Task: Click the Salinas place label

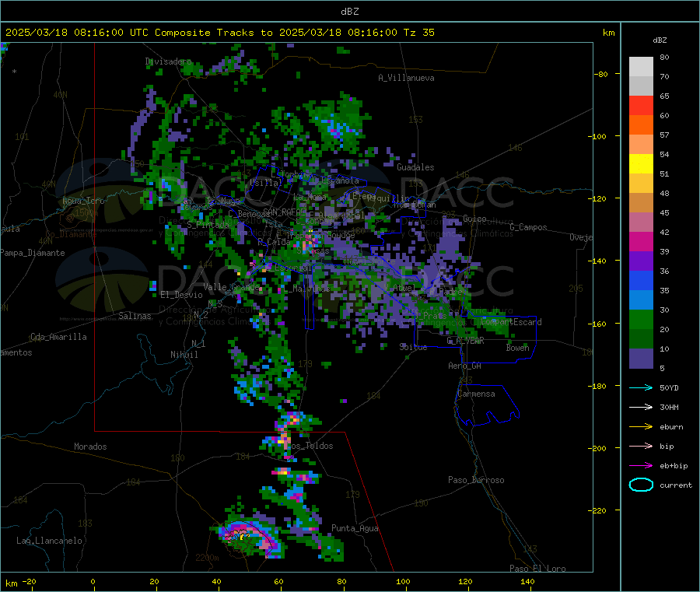Action: point(135,316)
